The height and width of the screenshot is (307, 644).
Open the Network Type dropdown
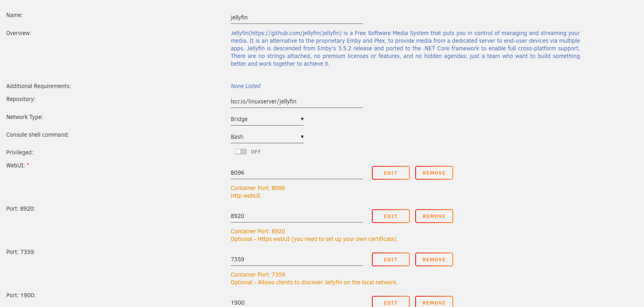coord(267,119)
